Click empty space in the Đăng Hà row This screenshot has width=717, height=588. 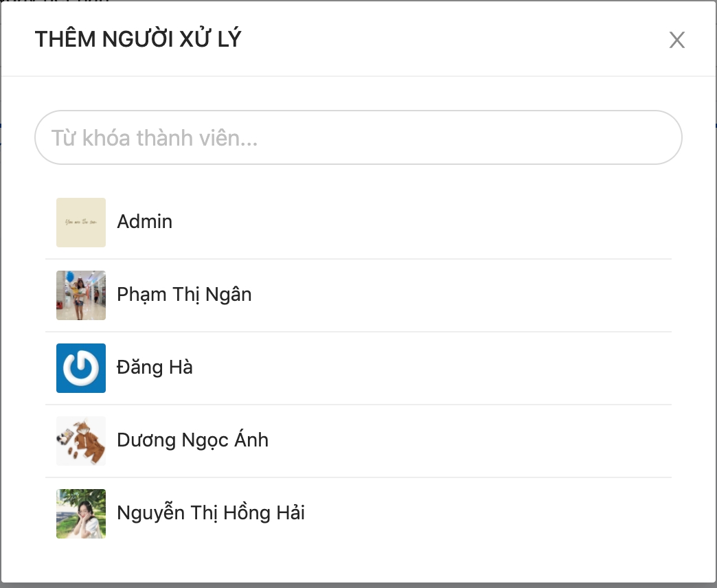coord(430,368)
